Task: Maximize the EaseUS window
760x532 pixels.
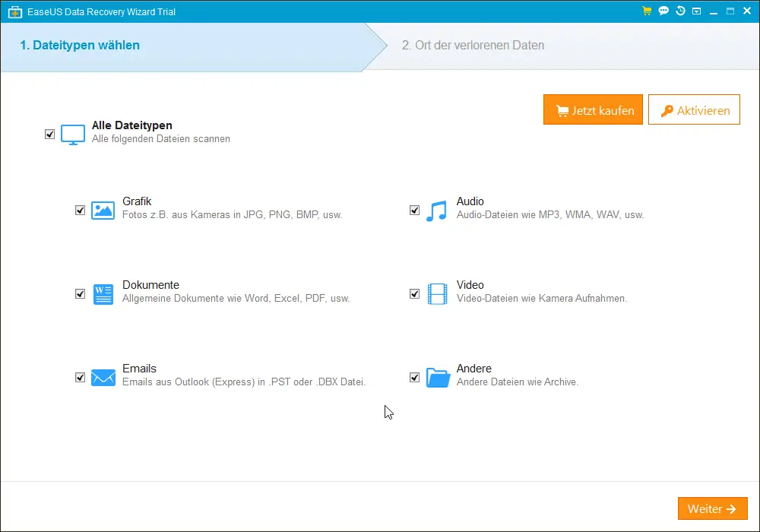Action: point(730,11)
